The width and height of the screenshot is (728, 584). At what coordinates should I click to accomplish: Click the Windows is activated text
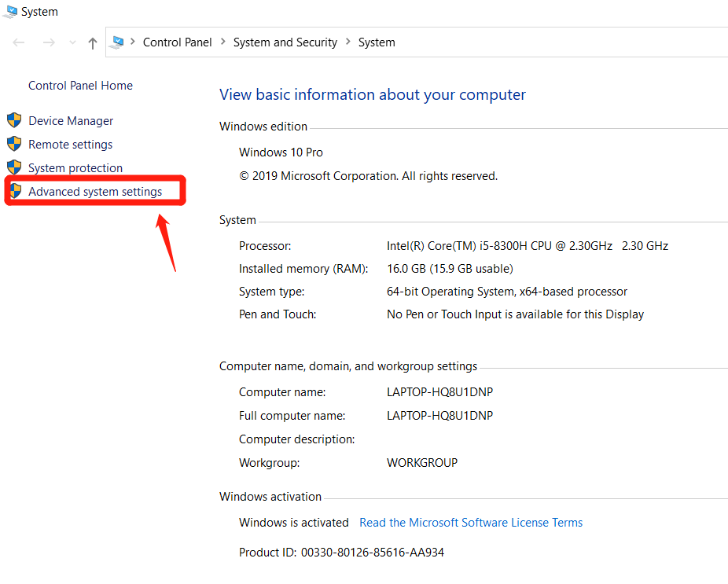coord(294,523)
